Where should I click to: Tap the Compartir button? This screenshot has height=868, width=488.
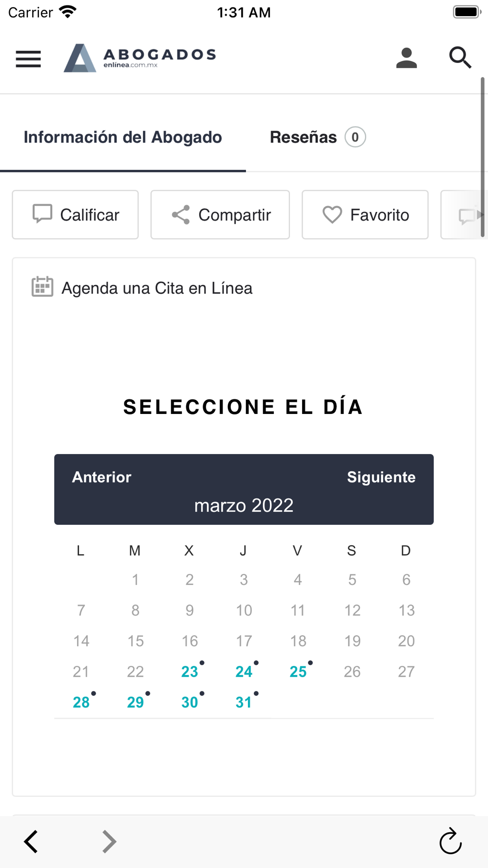click(220, 215)
